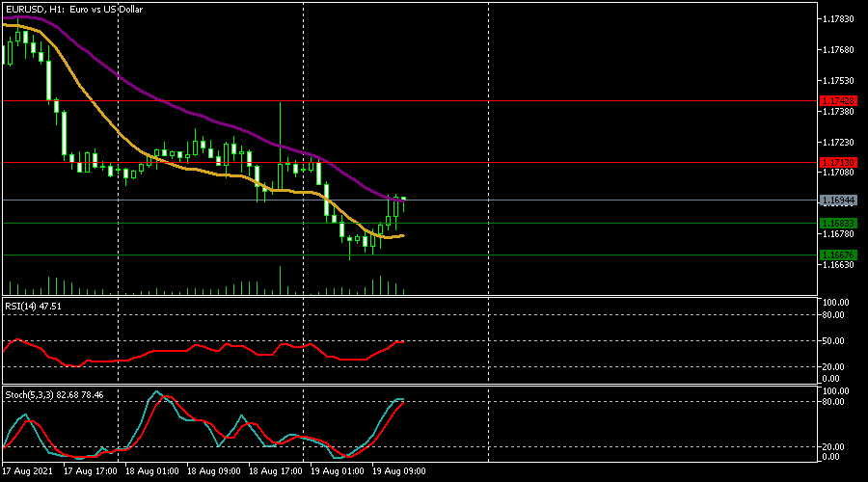Select the tall-wick candlestick touching the 1.17428 line

click(x=280, y=147)
